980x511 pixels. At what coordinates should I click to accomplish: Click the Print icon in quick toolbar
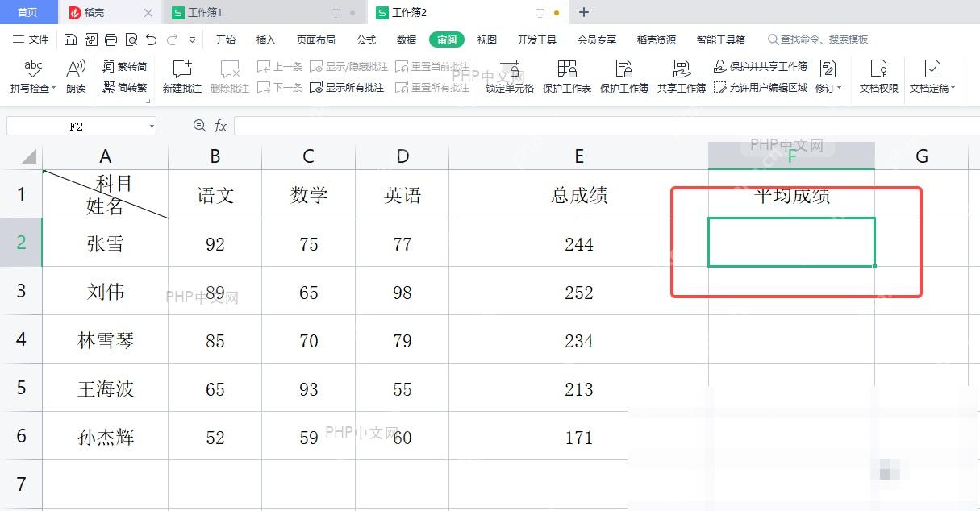(111, 39)
